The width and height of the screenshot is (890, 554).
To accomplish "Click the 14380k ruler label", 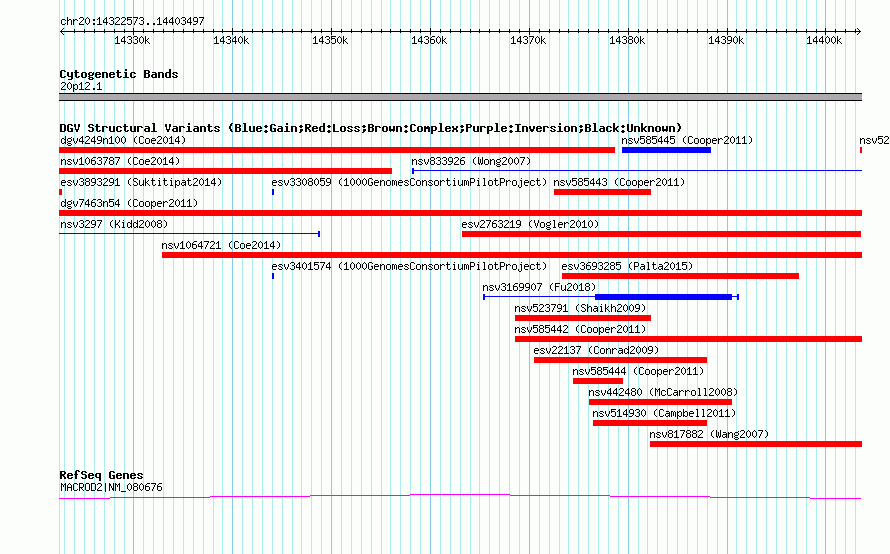I will point(627,40).
